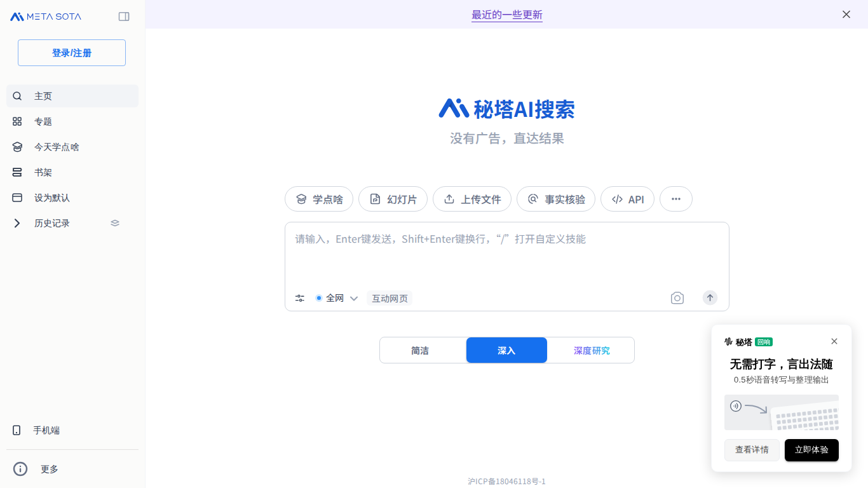Select the 深入 mode tab

[x=506, y=350]
